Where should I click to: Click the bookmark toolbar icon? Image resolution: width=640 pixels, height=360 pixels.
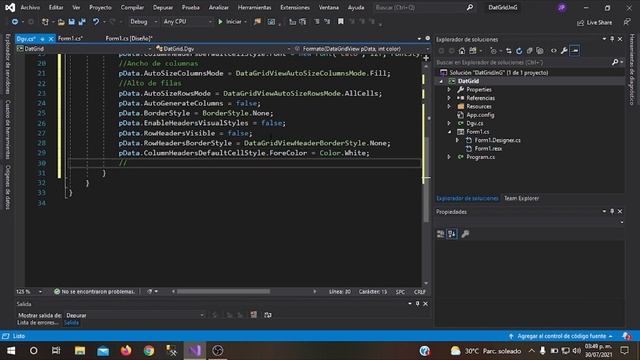(x=340, y=22)
